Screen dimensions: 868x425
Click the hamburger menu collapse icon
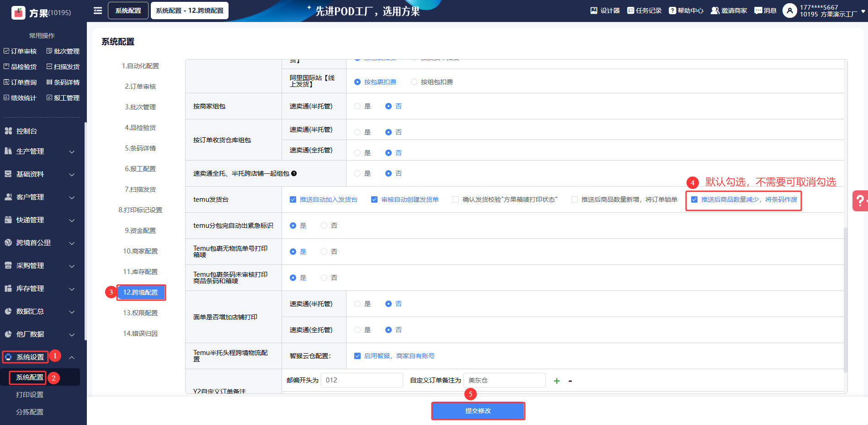[97, 11]
